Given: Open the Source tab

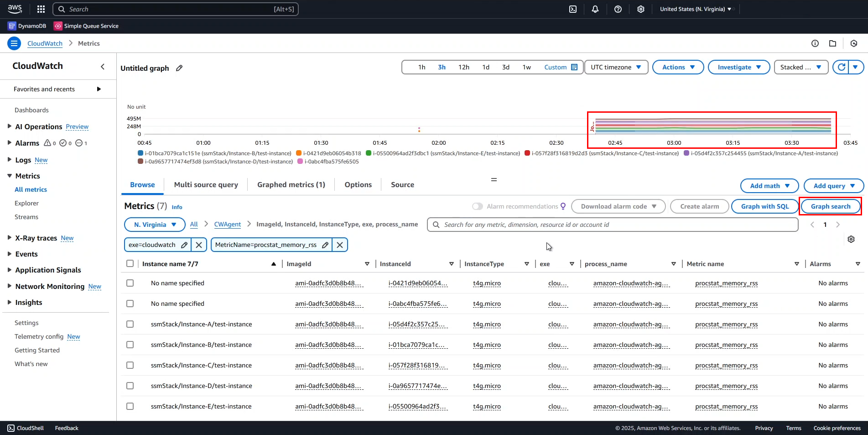Looking at the screenshot, I should (402, 184).
